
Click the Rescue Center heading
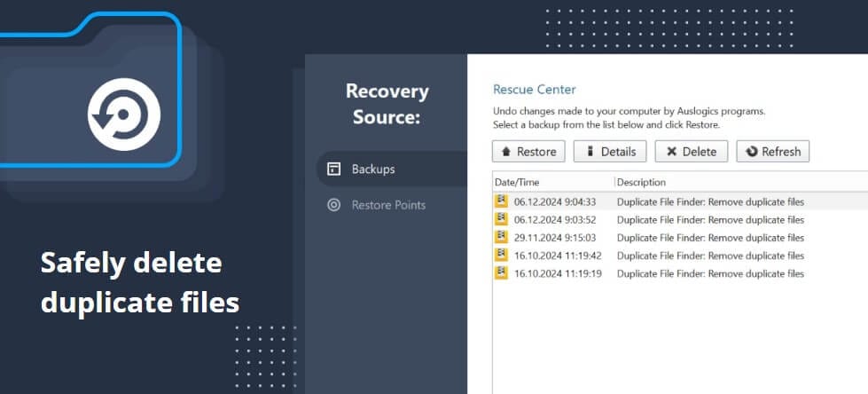point(535,90)
